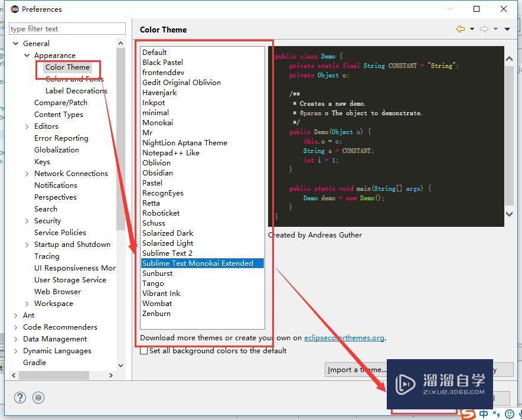Open Web Browser preferences page
522x420 pixels.
click(x=57, y=291)
